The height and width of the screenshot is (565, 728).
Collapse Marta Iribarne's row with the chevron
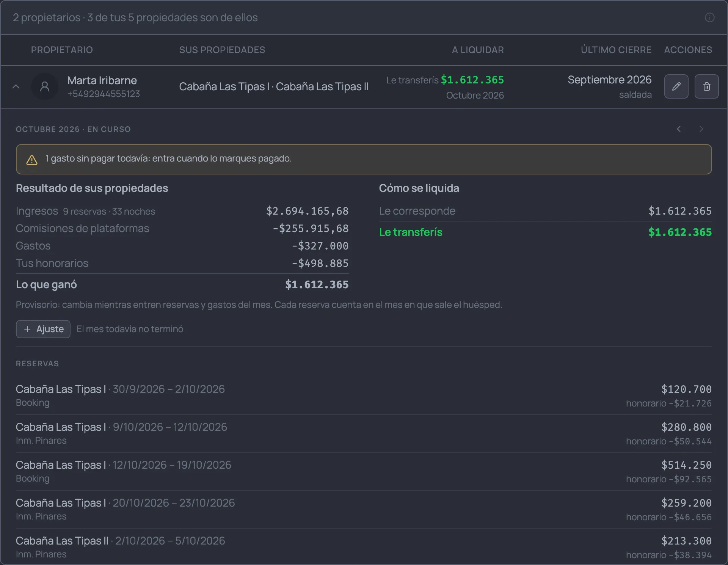[x=16, y=86]
